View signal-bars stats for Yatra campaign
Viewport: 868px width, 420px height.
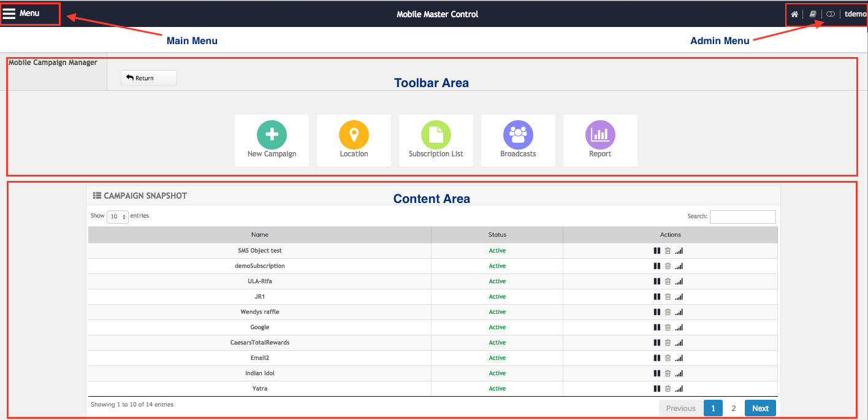679,389
